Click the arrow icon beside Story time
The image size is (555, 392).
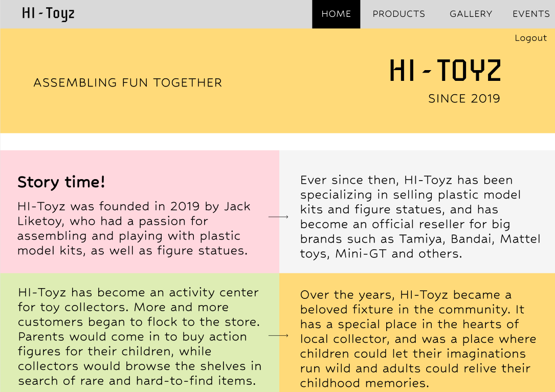click(278, 216)
